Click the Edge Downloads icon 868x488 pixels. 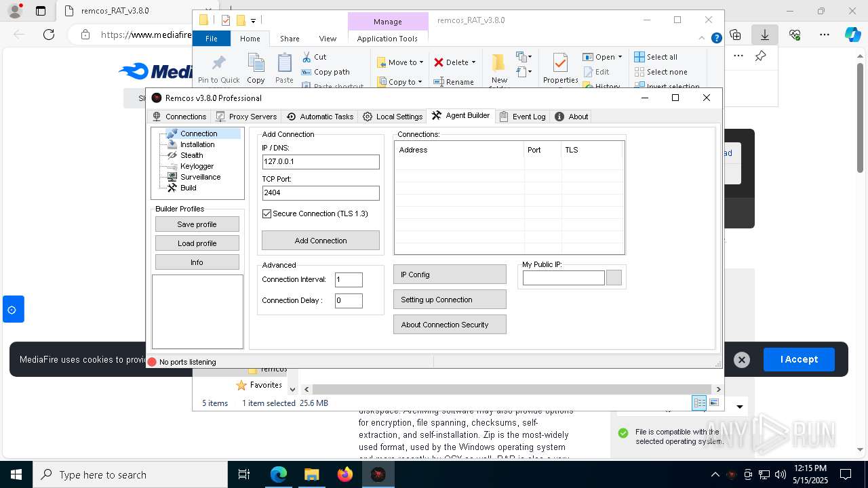[765, 35]
